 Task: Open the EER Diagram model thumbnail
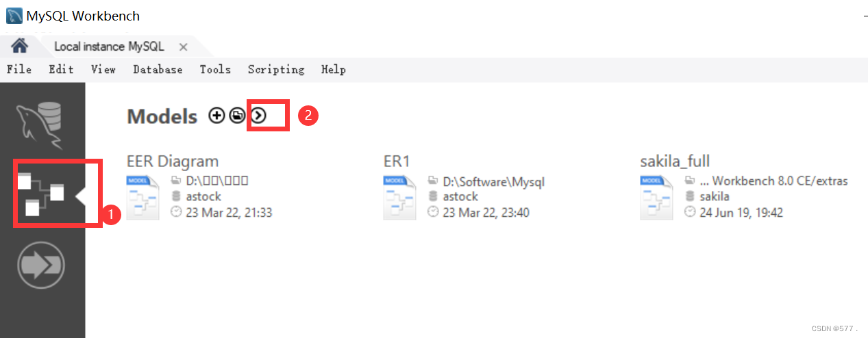click(141, 197)
